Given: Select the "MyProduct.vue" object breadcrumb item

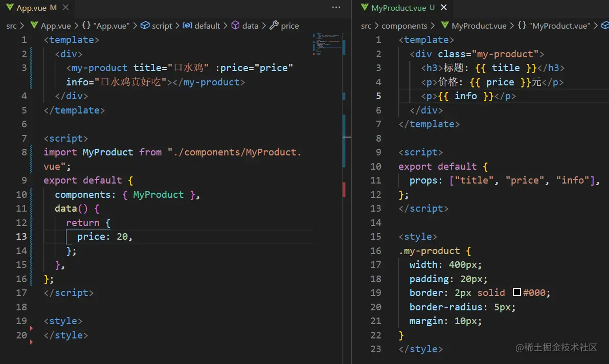Looking at the screenshot, I should [x=559, y=26].
